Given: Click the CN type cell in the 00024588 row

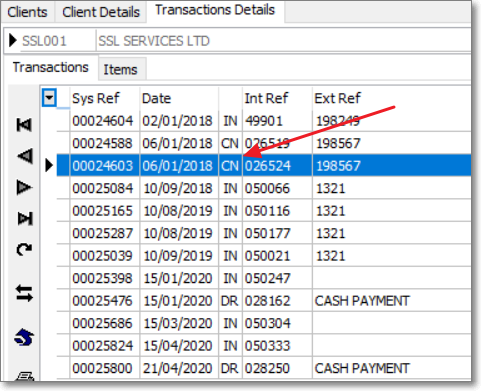Looking at the screenshot, I should 230,143.
